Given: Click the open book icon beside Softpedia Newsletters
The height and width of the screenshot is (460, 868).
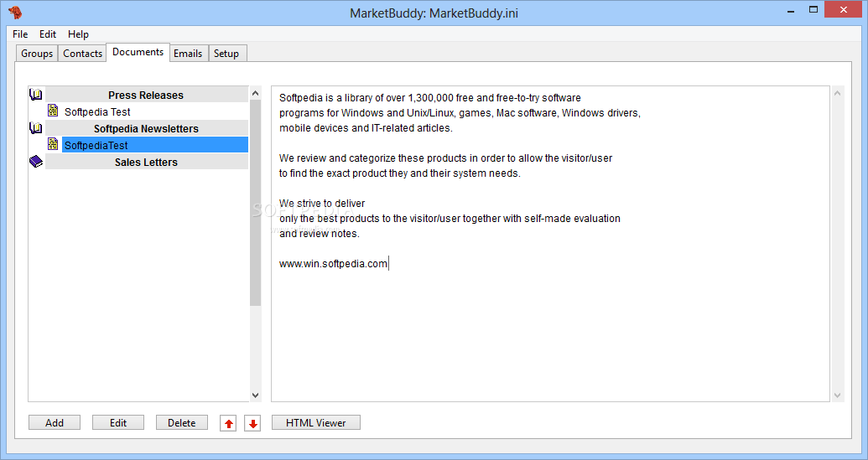Looking at the screenshot, I should [x=36, y=128].
